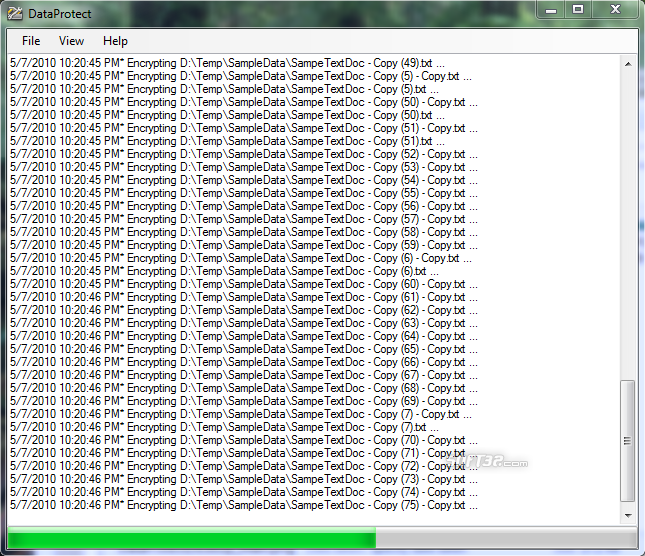Select log line for Copy (54) - Copy.txt
The width and height of the screenshot is (645, 556).
[244, 181]
